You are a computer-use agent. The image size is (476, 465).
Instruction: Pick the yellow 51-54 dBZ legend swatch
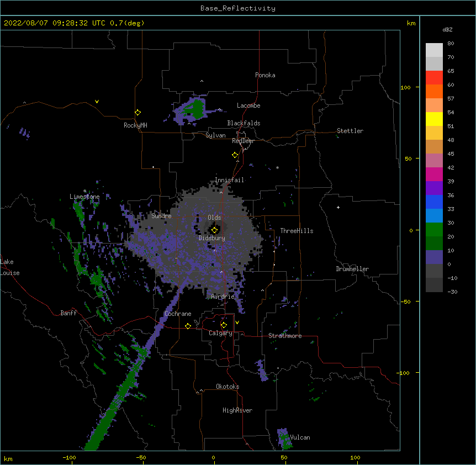click(x=434, y=119)
